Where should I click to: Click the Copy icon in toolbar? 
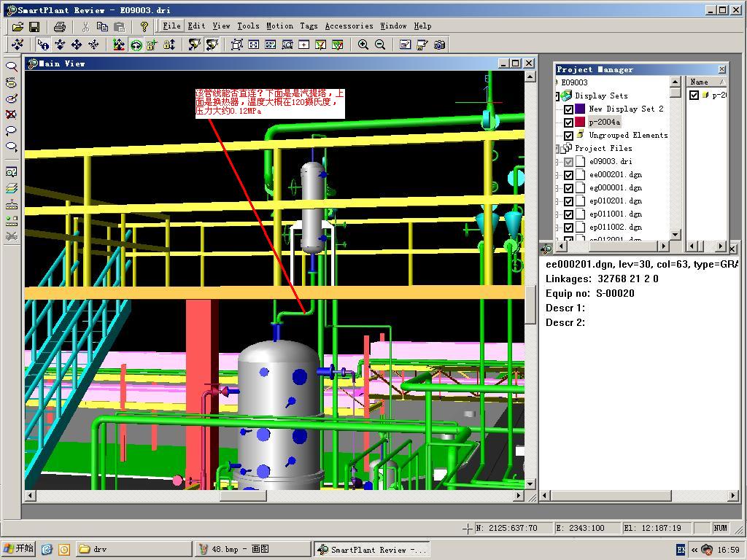click(x=102, y=27)
